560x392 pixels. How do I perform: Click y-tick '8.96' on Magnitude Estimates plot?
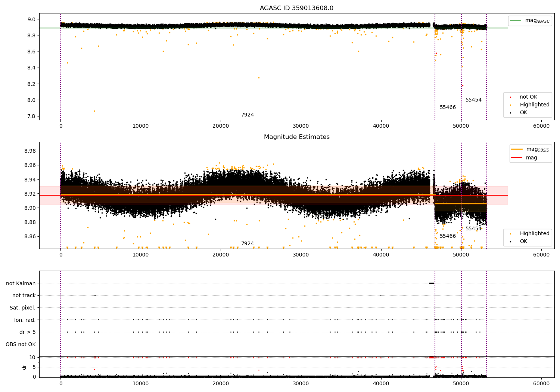[x=30, y=165]
